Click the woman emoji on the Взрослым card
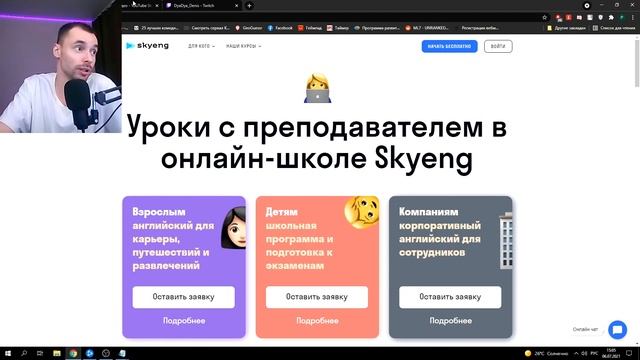Screen dimensions: 640x360 pos(234,228)
